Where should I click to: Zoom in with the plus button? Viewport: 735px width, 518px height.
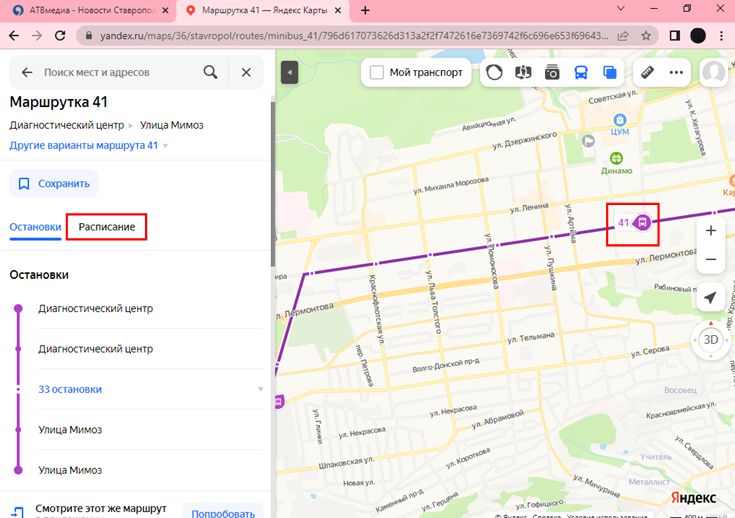pos(710,230)
